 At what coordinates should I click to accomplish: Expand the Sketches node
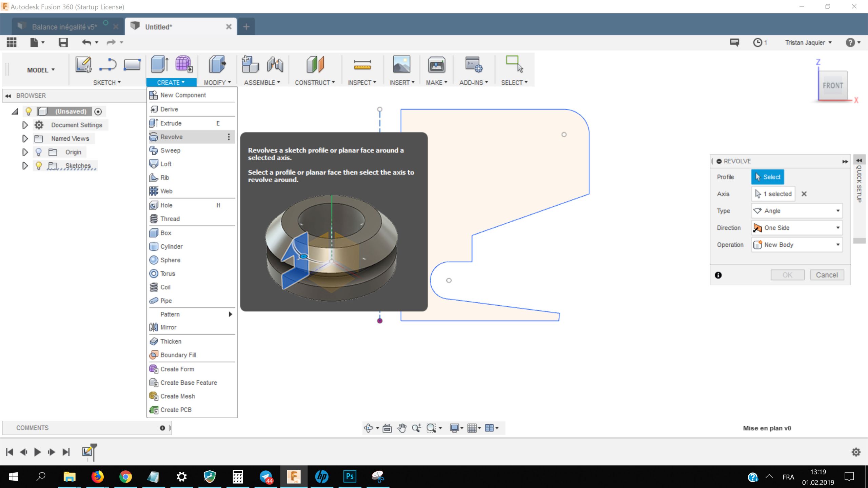(25, 165)
